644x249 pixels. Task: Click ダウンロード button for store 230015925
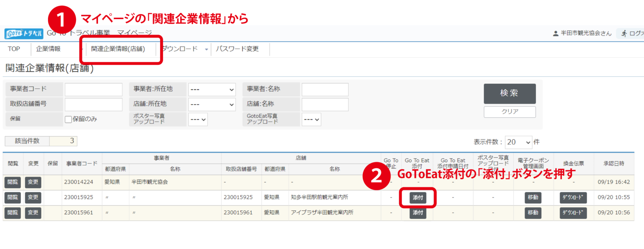pos(573,198)
